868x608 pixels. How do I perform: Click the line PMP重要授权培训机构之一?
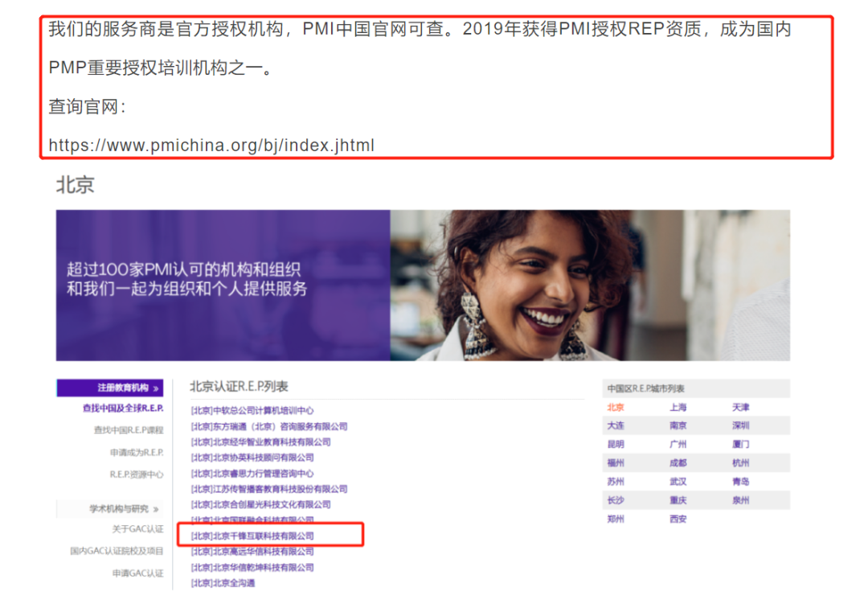point(161,68)
